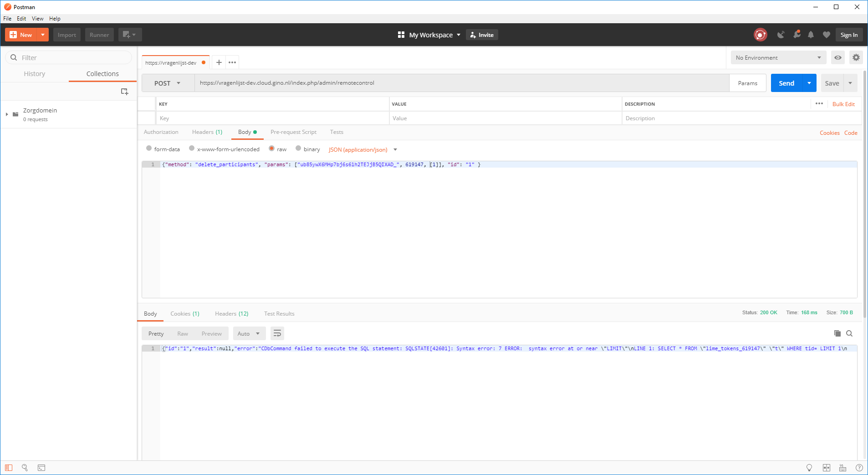The width and height of the screenshot is (868, 475).
Task: Select the form-data body type
Action: pos(149,148)
